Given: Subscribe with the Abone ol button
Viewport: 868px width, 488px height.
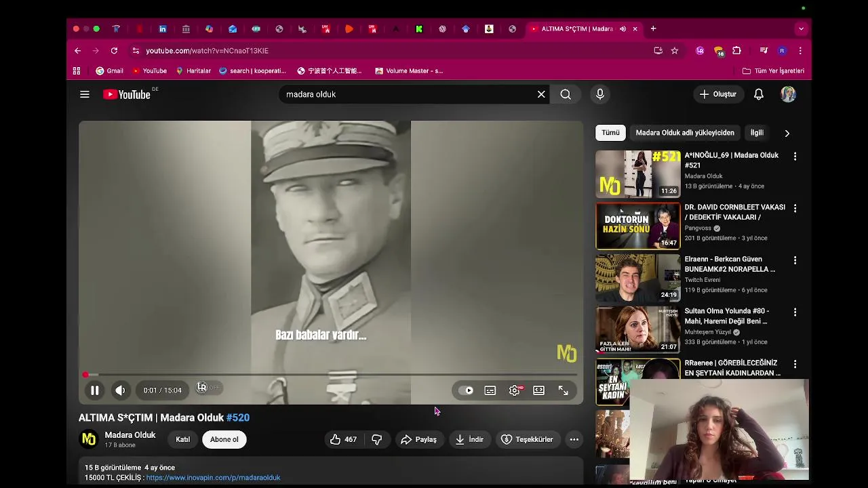Looking at the screenshot, I should coord(224,439).
